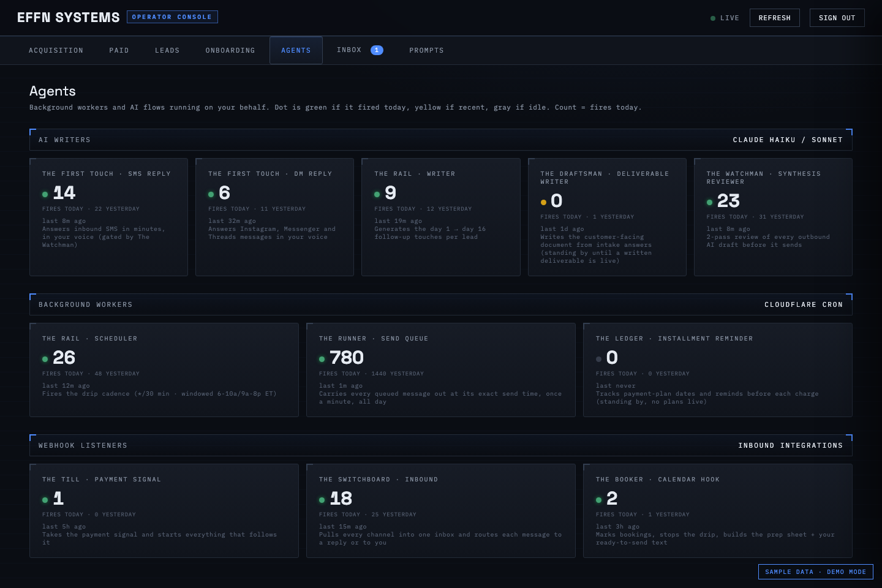Click the green Live status dot
The height and width of the screenshot is (588, 882).
pos(712,18)
